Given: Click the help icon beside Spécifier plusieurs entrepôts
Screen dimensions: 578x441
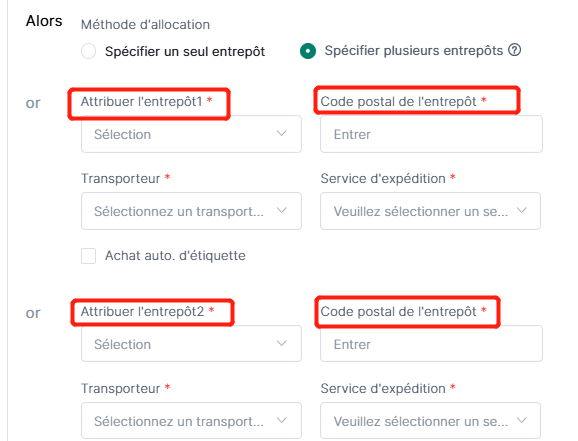Looking at the screenshot, I should click(514, 50).
